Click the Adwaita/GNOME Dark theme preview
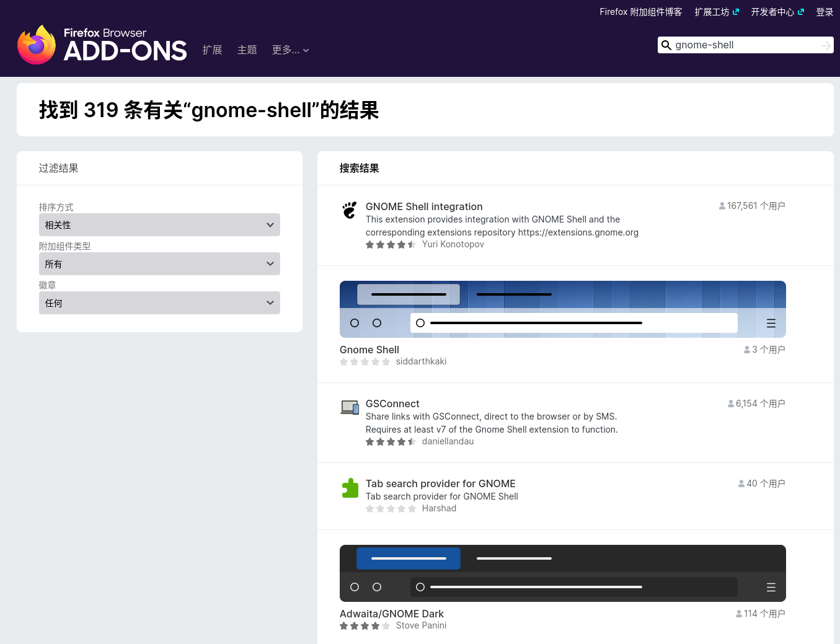Viewport: 840px width, 644px height. (563, 573)
